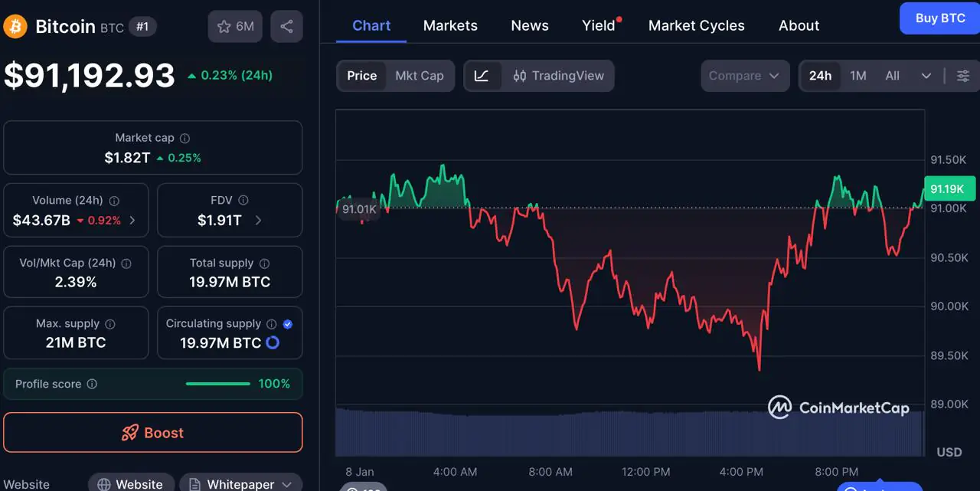Switch chart to Mkt Cap view
Image resolution: width=980 pixels, height=491 pixels.
coord(419,76)
